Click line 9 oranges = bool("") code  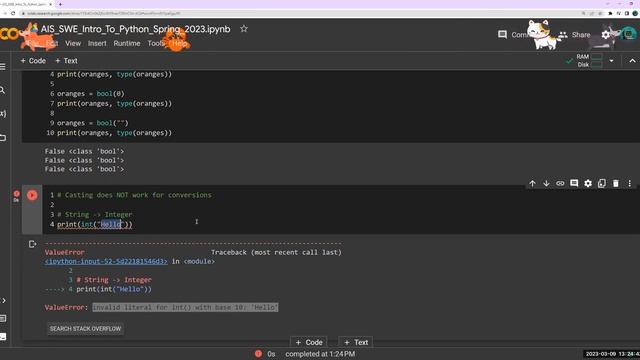tap(93, 123)
